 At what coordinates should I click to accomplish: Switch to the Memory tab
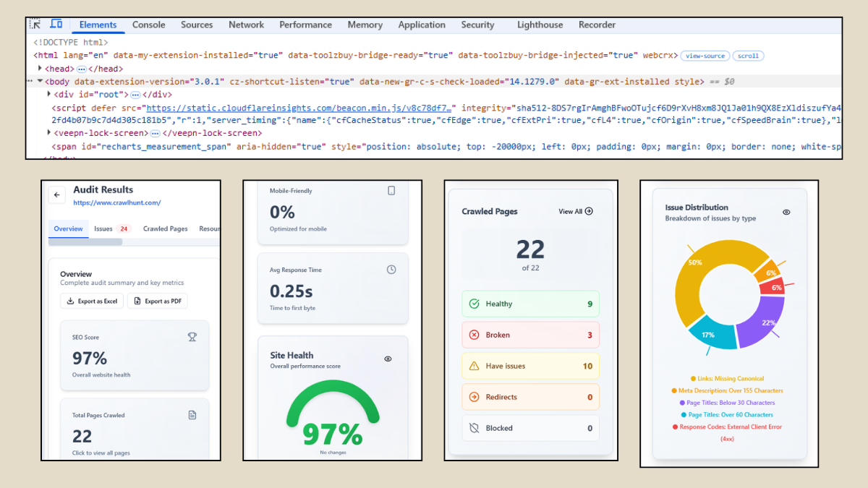[365, 25]
